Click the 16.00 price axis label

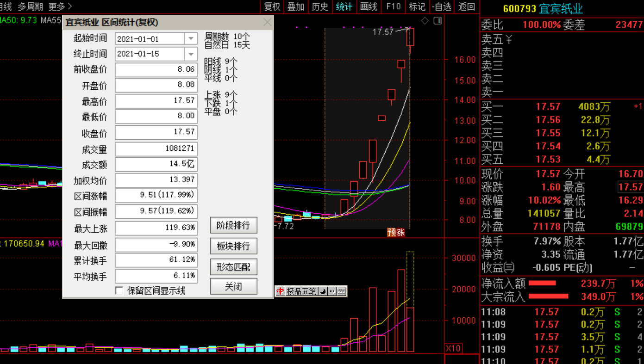(x=465, y=60)
